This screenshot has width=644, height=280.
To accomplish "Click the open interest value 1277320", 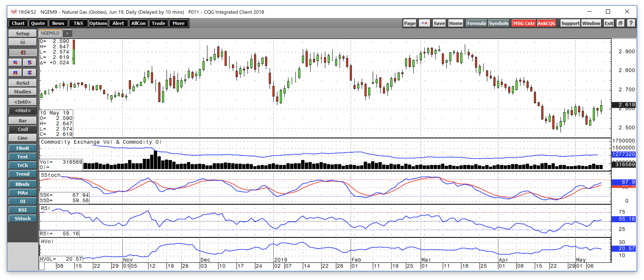I will point(624,154).
